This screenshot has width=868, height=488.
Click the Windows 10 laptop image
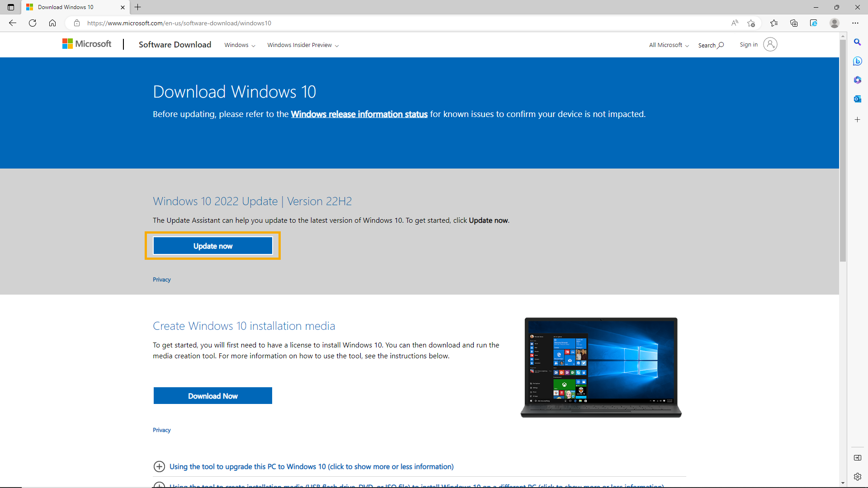coord(601,367)
